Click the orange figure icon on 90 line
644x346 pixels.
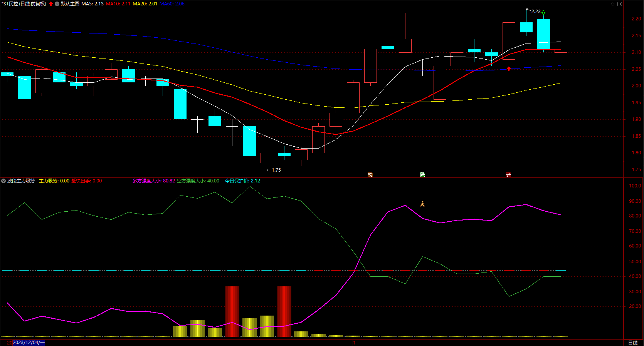tap(422, 204)
